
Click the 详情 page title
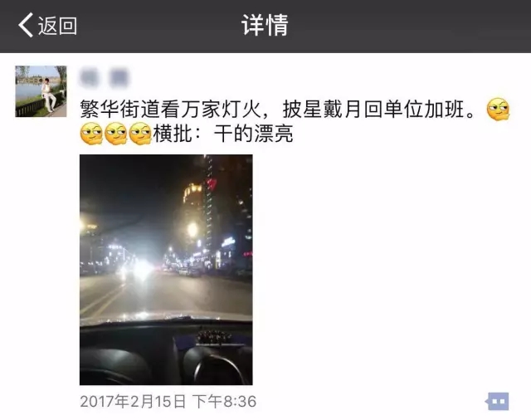[265, 25]
